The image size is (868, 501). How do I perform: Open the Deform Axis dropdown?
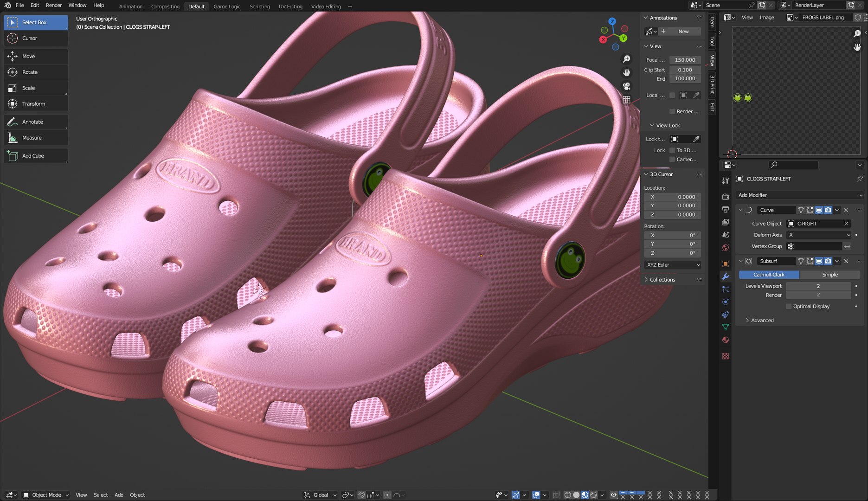coord(819,235)
